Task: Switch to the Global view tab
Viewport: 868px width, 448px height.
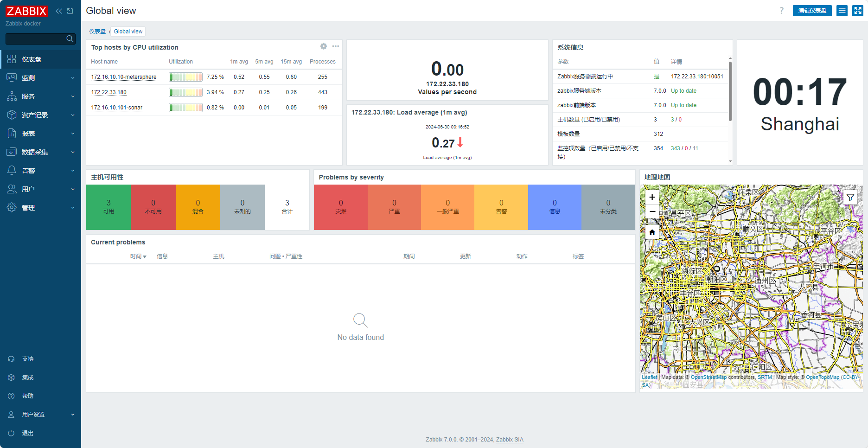Action: (x=128, y=31)
